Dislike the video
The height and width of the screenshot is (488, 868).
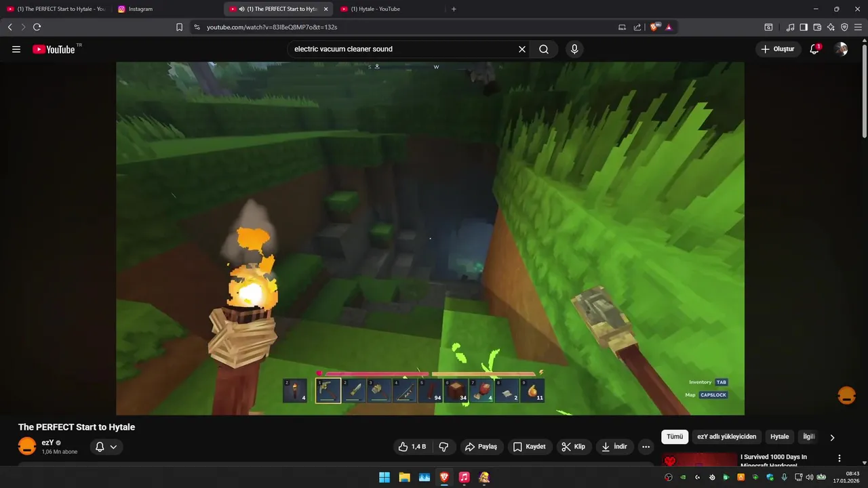443,447
